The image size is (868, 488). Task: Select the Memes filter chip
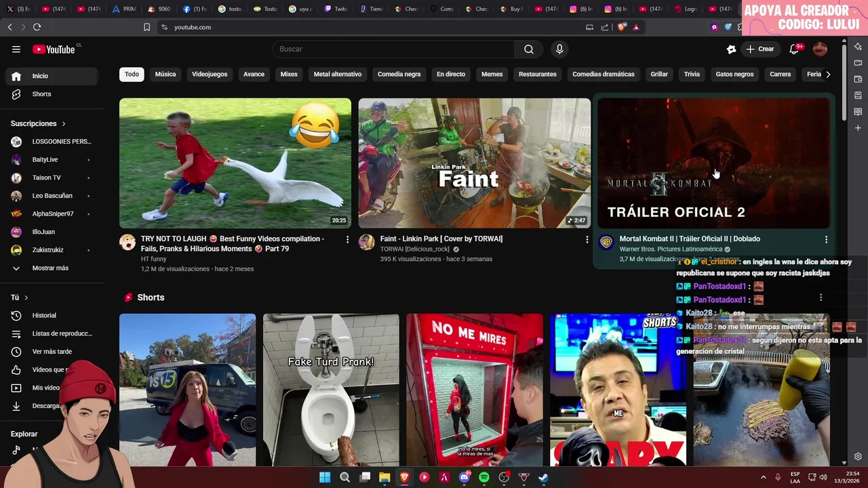click(x=492, y=75)
